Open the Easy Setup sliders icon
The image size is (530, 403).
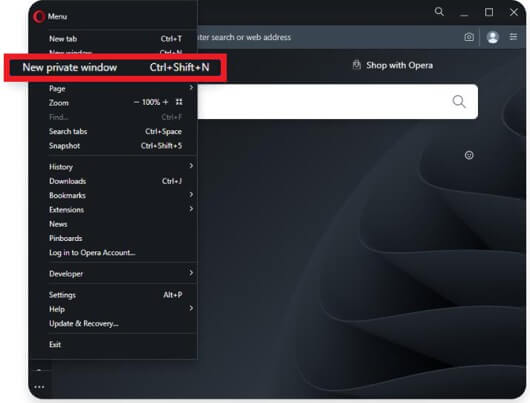[x=513, y=37]
